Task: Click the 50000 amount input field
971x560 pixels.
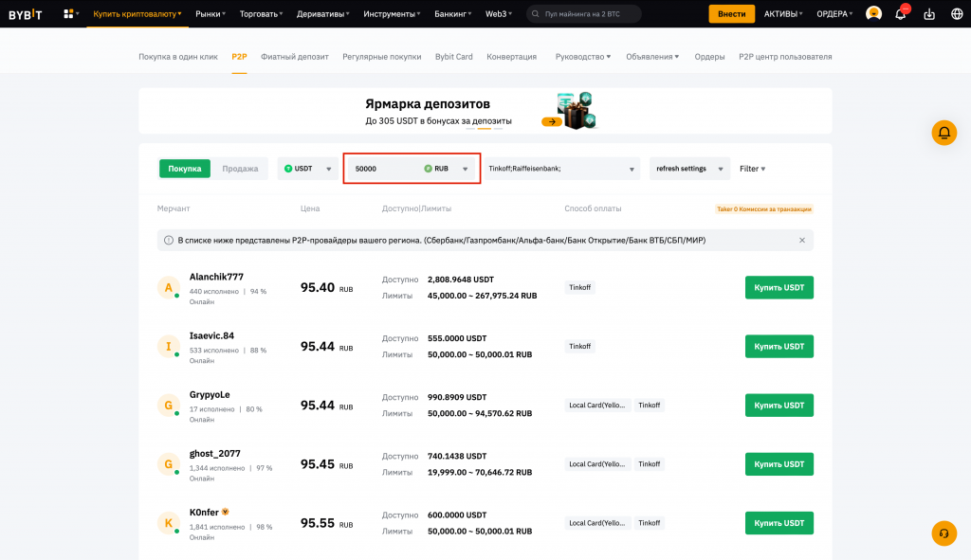Action: tap(384, 169)
